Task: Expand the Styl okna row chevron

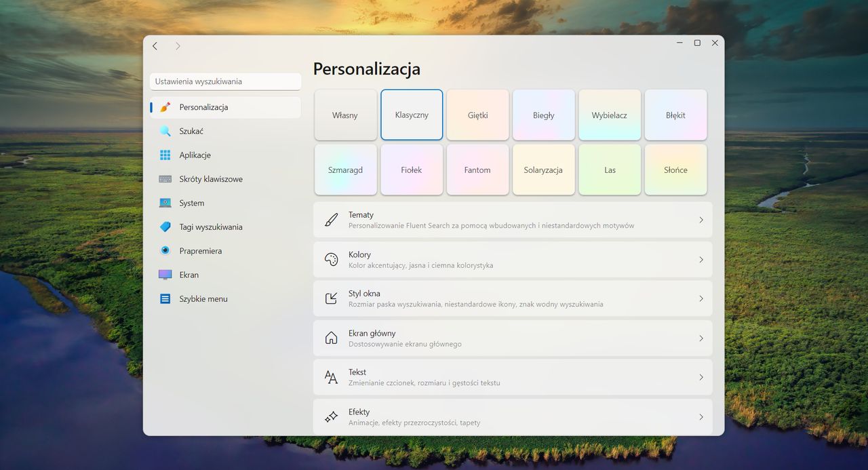Action: (x=701, y=298)
